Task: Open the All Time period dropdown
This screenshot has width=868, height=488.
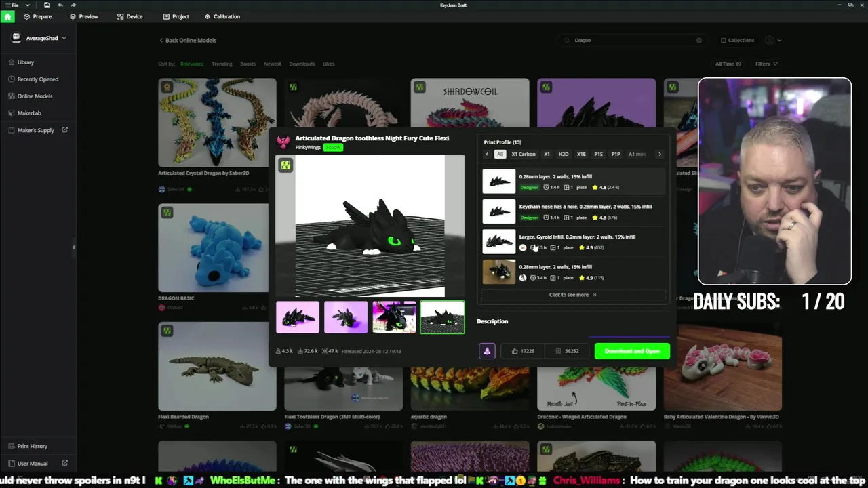Action: click(728, 64)
